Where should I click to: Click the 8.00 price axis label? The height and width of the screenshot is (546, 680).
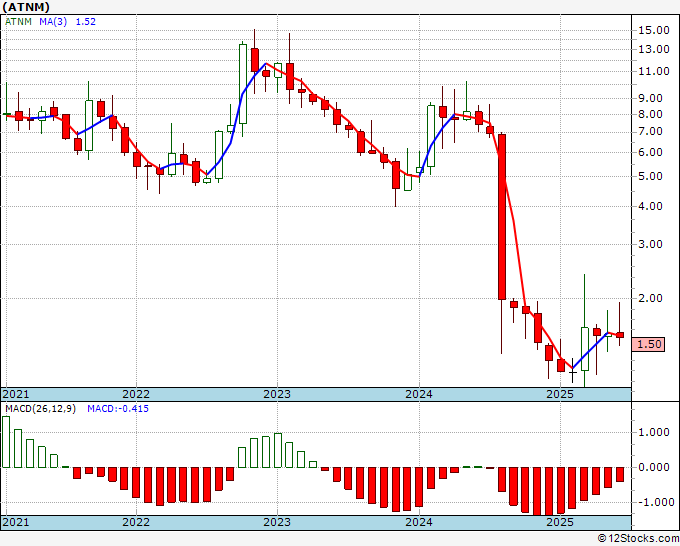coord(651,114)
